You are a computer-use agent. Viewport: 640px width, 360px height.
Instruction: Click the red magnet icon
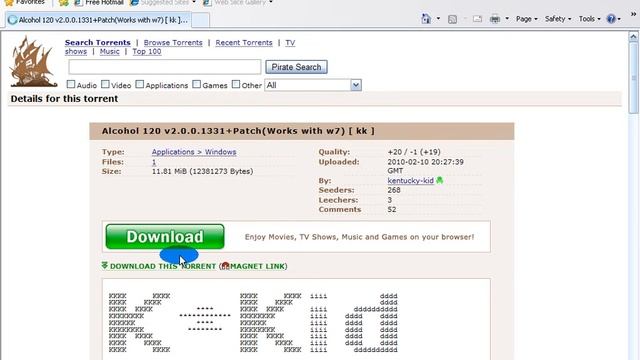coord(226,266)
